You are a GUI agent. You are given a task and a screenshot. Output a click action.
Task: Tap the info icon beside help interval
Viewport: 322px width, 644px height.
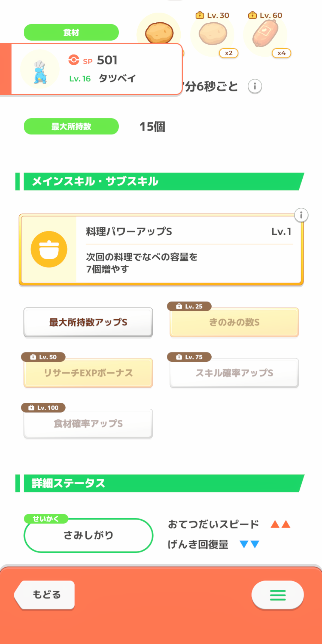click(255, 86)
